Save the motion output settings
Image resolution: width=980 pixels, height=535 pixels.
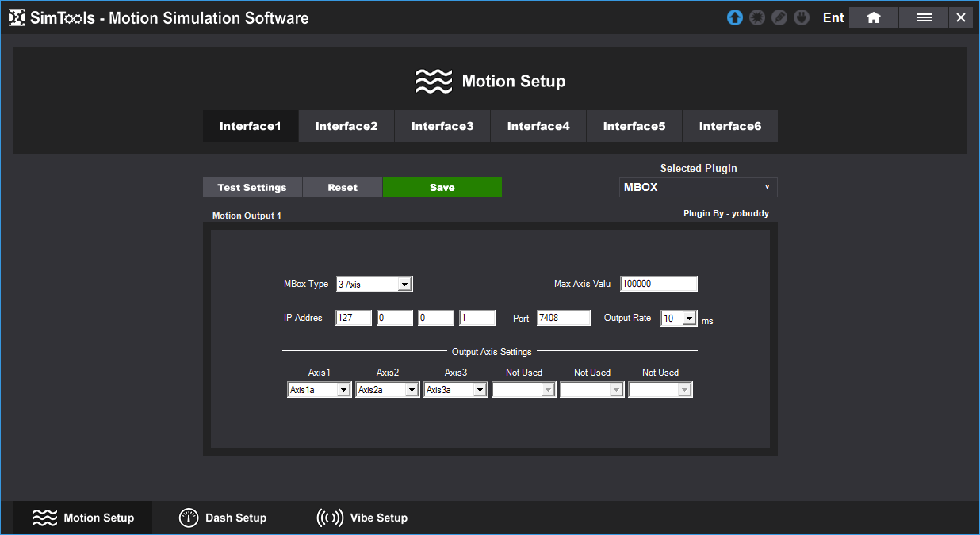coord(442,187)
